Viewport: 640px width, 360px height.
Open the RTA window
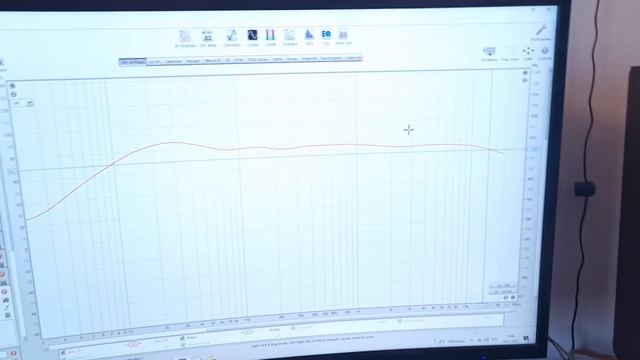(x=309, y=36)
